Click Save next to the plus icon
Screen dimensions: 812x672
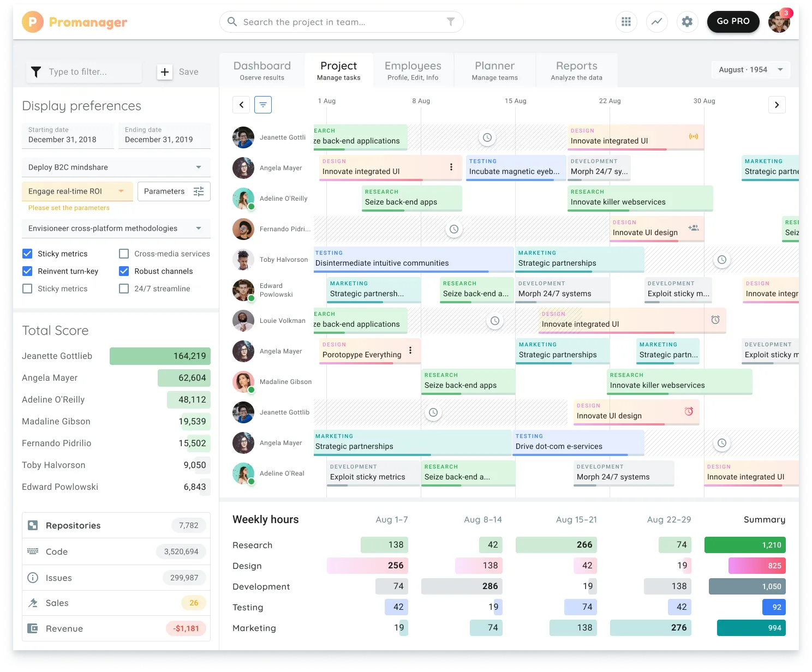(x=188, y=71)
